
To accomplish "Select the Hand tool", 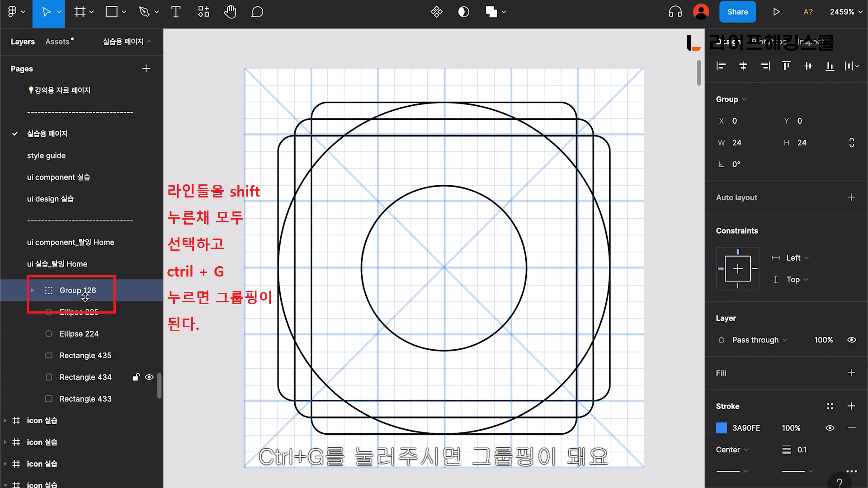I will click(x=230, y=12).
